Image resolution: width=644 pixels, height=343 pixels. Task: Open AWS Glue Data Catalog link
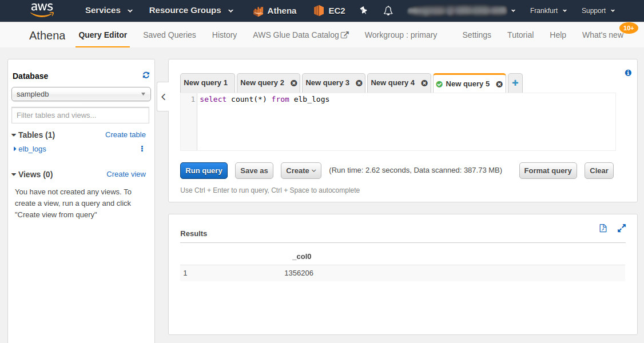click(301, 35)
